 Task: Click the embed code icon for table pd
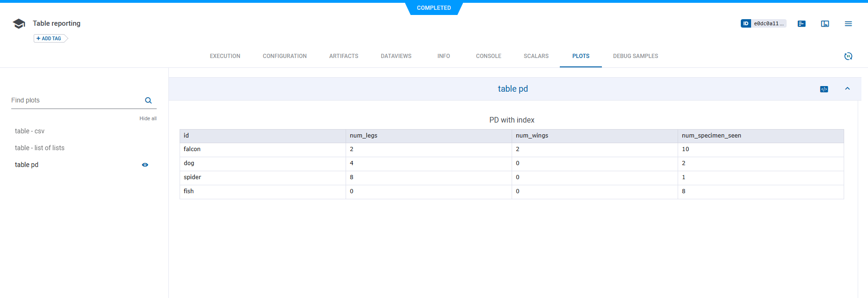(x=824, y=89)
